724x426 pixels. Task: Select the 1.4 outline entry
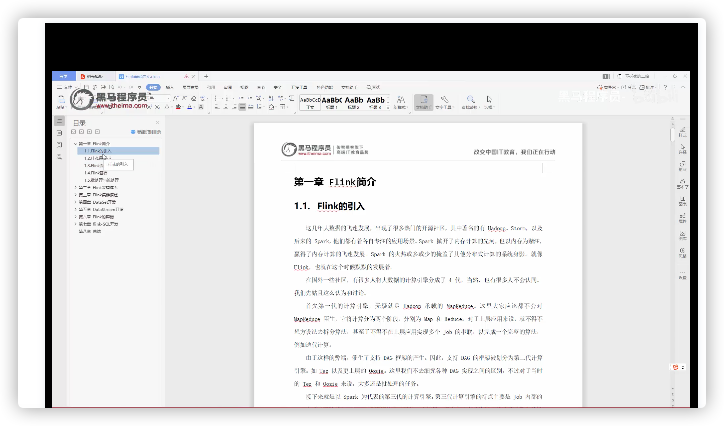tap(96, 173)
